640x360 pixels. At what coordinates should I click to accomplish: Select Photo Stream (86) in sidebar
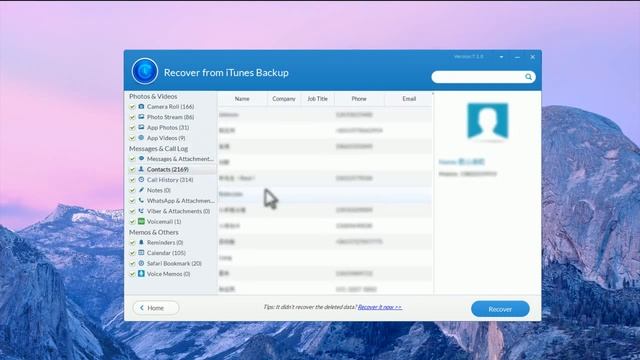(x=171, y=117)
